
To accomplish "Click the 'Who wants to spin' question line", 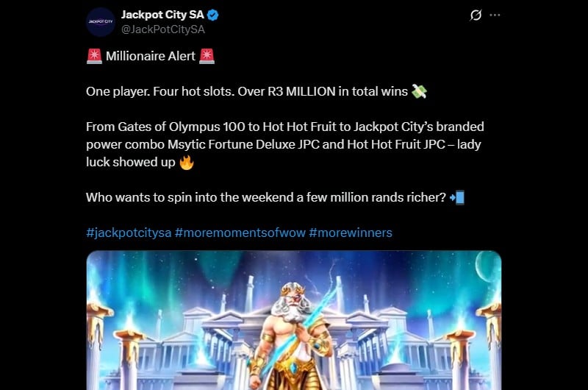I will pyautogui.click(x=266, y=197).
